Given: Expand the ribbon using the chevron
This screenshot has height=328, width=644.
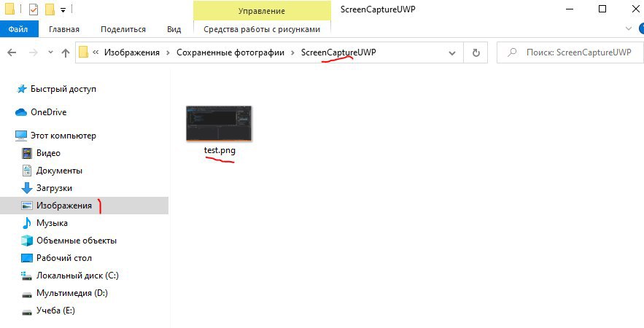Looking at the screenshot, I should [629, 28].
